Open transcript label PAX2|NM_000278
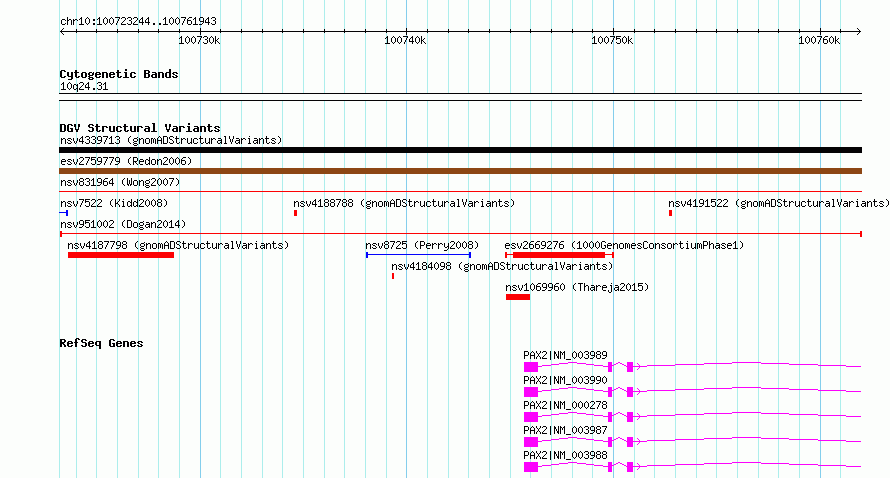Viewport: 890px width, 478px height. coord(565,405)
